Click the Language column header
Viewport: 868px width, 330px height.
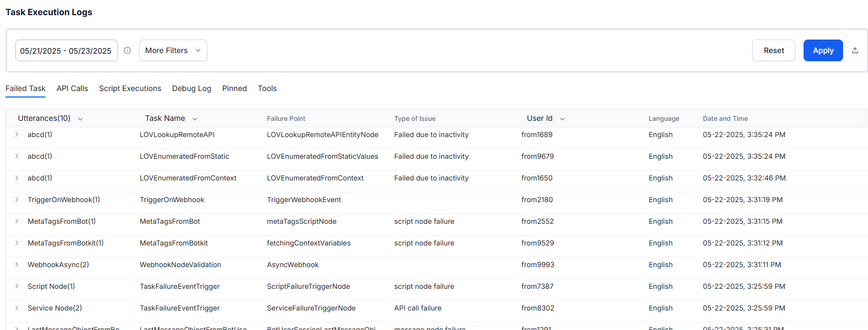click(664, 119)
